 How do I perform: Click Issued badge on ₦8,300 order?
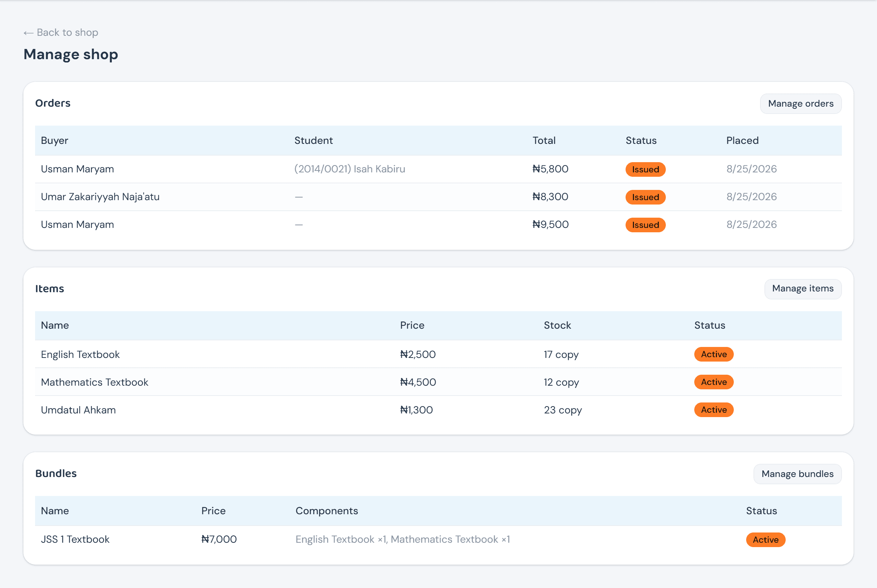pyautogui.click(x=645, y=197)
